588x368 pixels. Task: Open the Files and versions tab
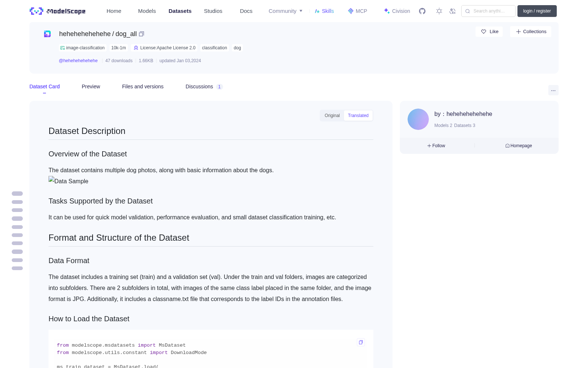point(143,86)
